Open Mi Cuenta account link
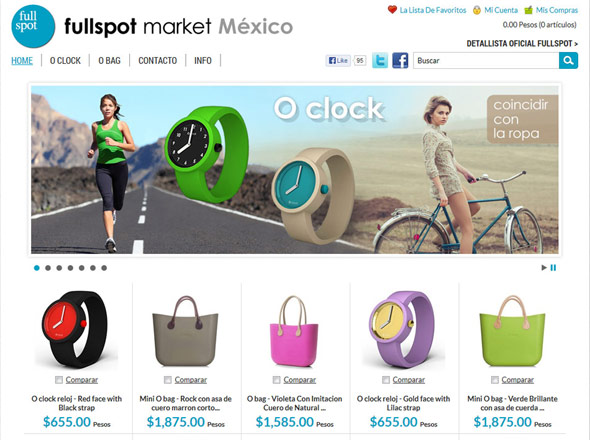This screenshot has width=590, height=440. (x=496, y=10)
